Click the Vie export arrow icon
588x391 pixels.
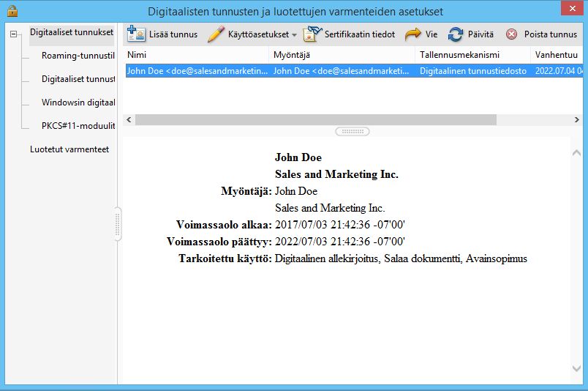pyautogui.click(x=413, y=34)
